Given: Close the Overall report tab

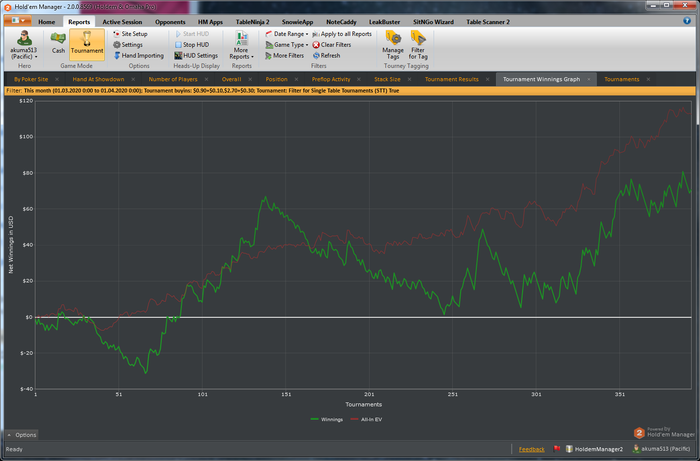Looking at the screenshot, I should pyautogui.click(x=250, y=79).
